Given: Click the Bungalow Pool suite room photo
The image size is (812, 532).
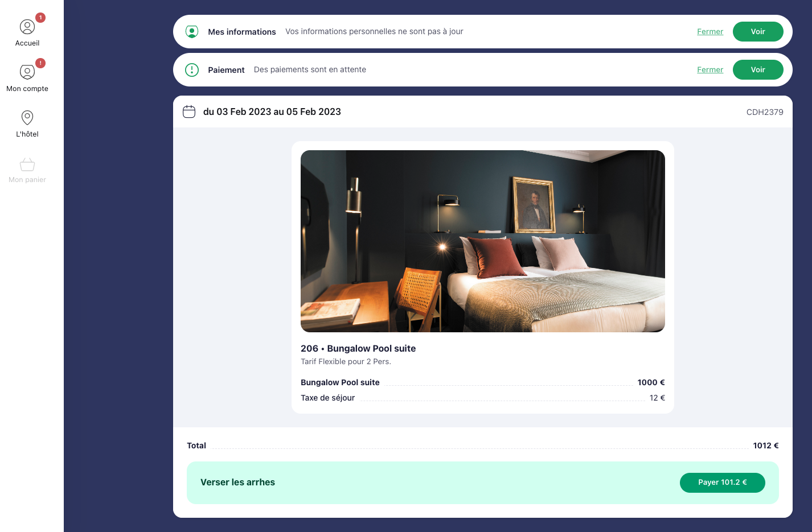Looking at the screenshot, I should [x=483, y=241].
